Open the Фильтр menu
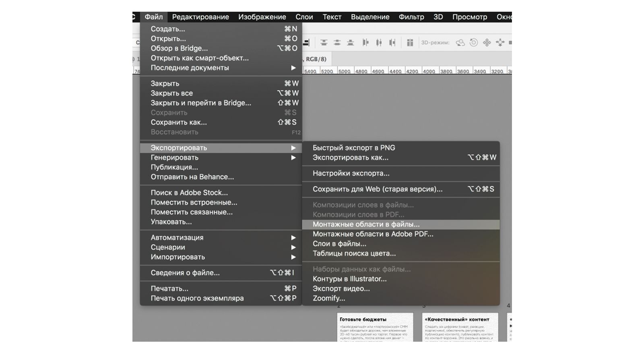 tap(411, 17)
